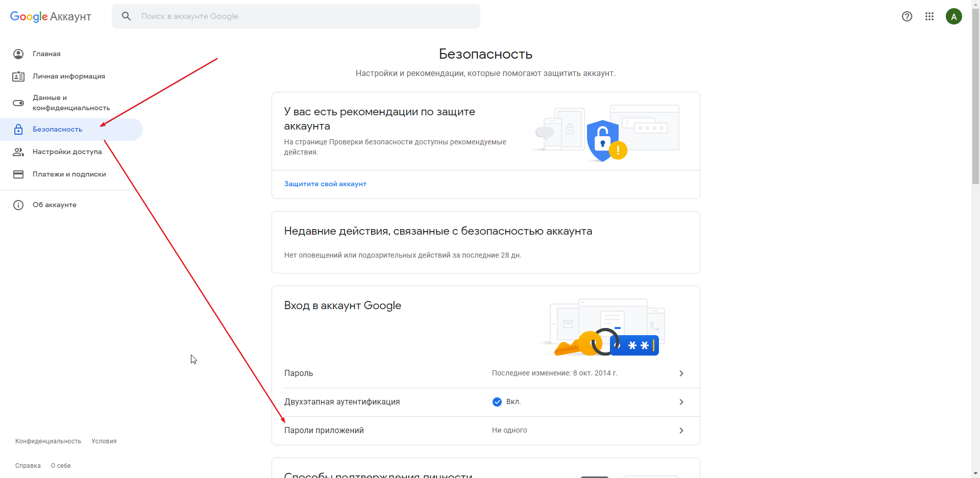Go to Главная in sidebar

tap(71, 54)
